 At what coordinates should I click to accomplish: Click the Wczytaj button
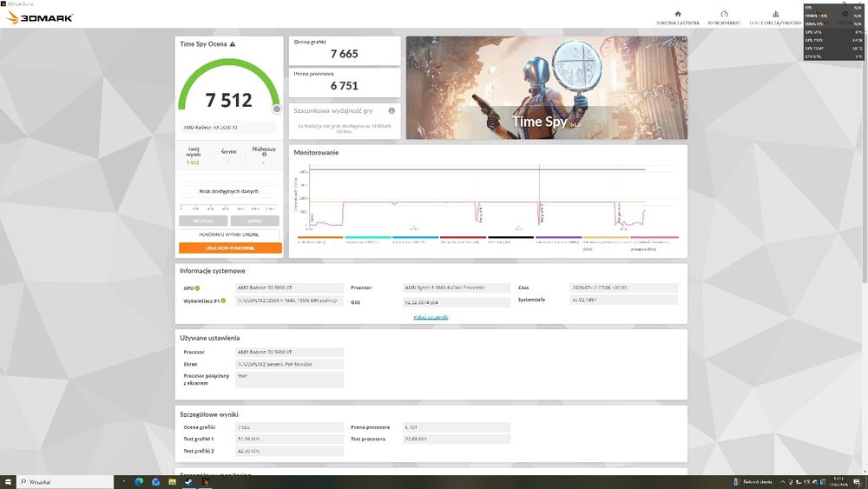(x=203, y=221)
